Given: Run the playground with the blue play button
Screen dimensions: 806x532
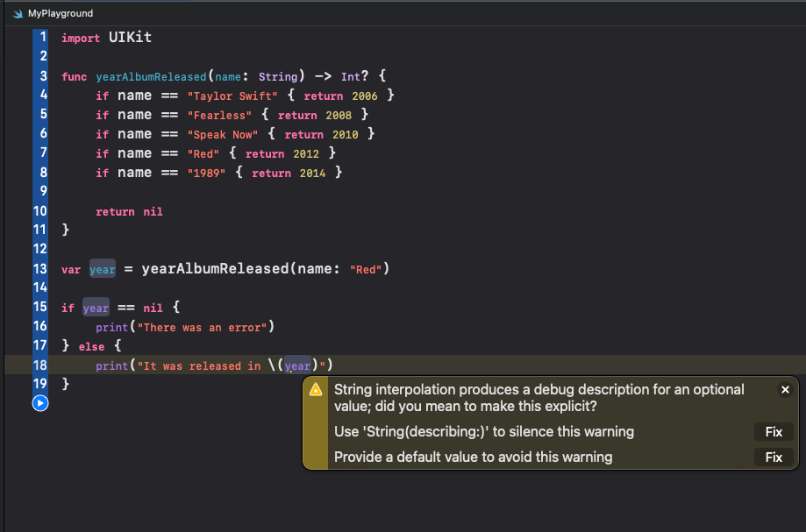Looking at the screenshot, I should click(x=40, y=403).
